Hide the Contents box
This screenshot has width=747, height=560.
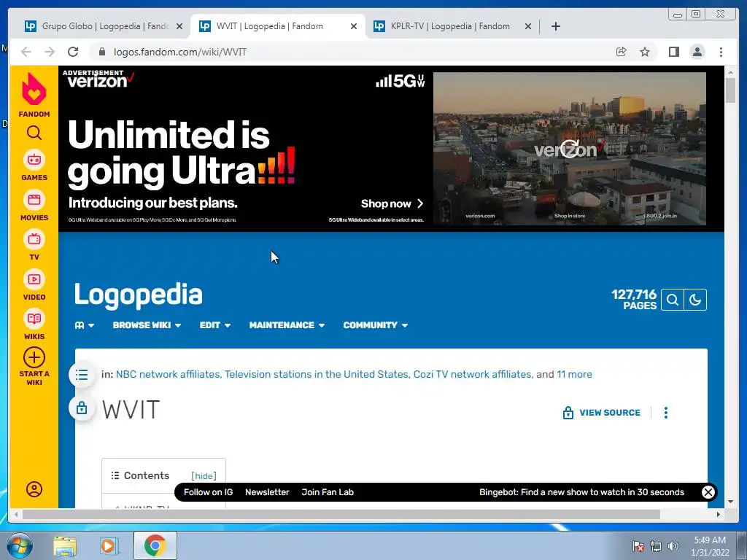[204, 475]
